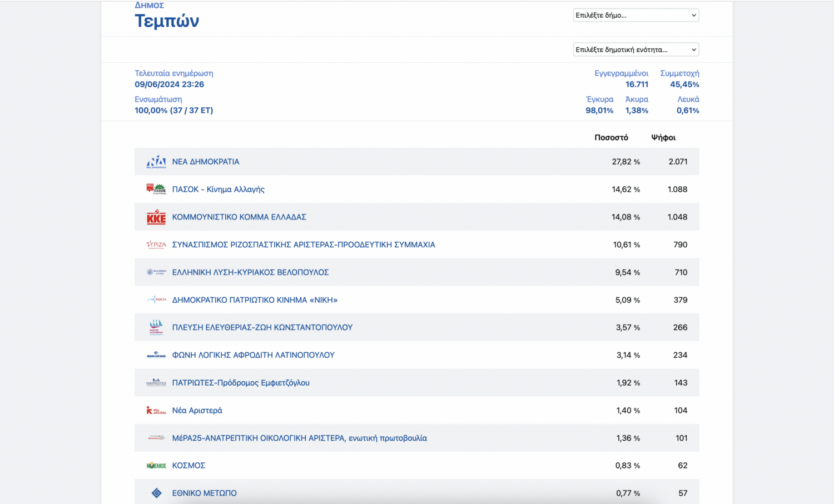Viewport: 834px width, 504px height.
Task: Click the 14,08 % percentage cell
Action: coord(626,217)
